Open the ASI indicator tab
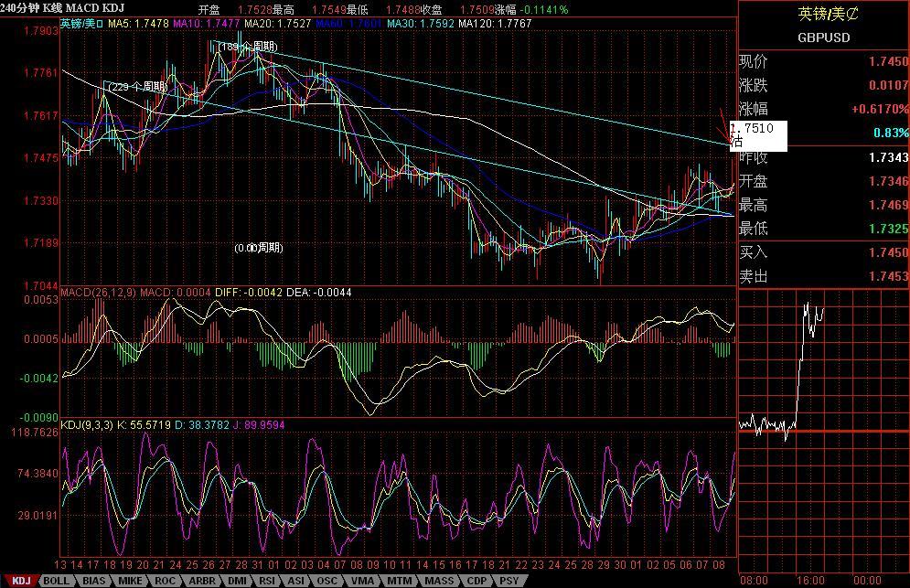This screenshot has height=588, width=910. tap(296, 581)
